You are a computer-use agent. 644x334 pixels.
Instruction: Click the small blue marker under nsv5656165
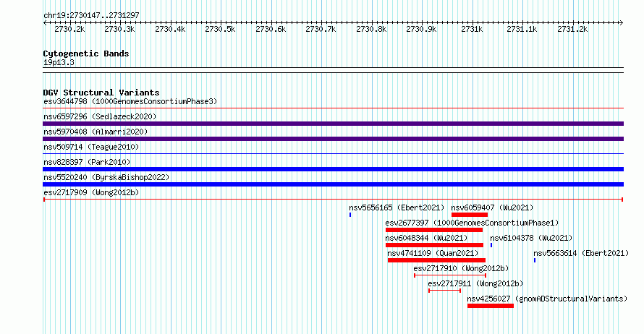(350, 215)
